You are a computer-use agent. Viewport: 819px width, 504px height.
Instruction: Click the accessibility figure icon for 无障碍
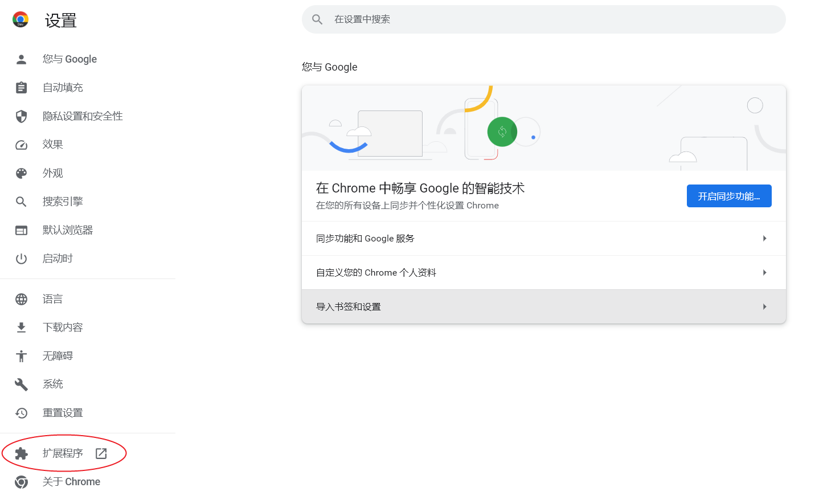click(x=22, y=356)
